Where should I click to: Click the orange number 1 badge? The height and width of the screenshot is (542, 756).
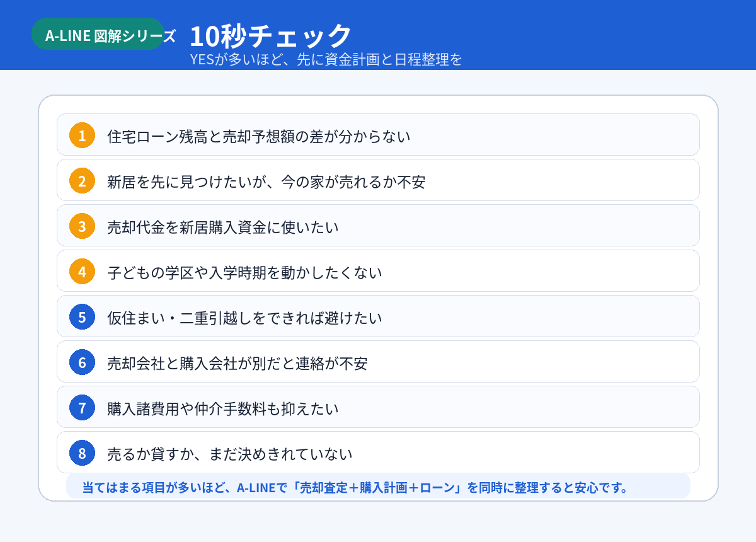pyautogui.click(x=82, y=135)
